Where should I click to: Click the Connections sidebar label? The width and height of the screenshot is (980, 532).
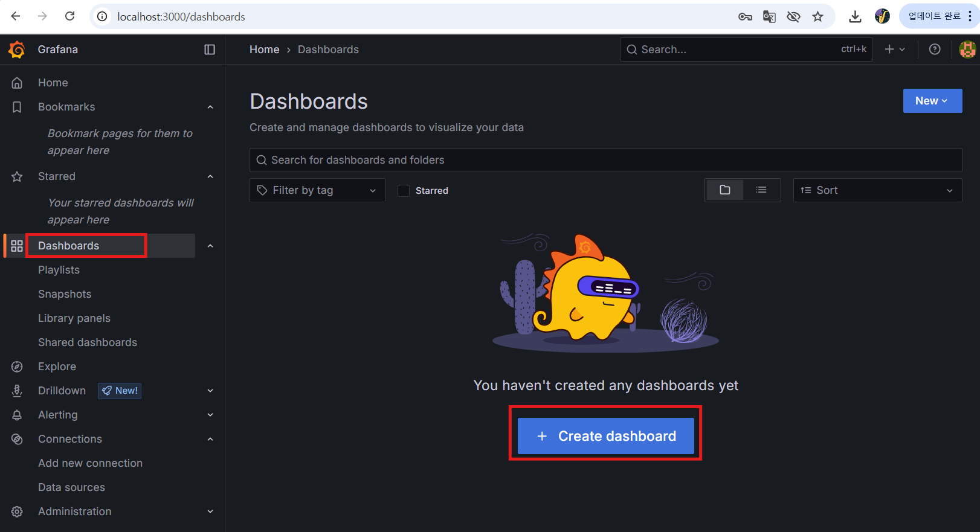tap(70, 439)
